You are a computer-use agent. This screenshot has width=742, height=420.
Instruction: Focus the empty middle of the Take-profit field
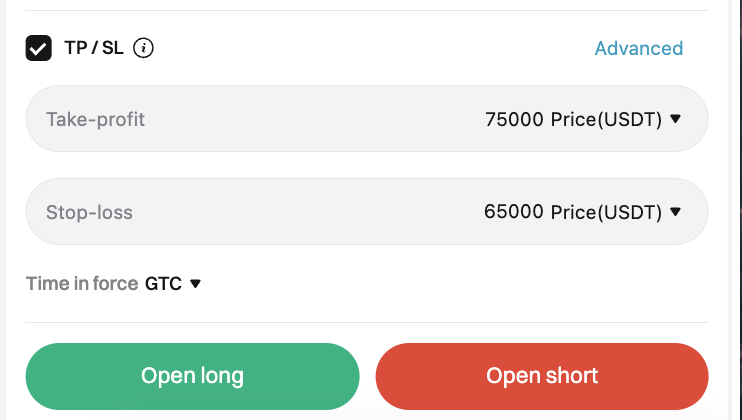[x=310, y=119]
